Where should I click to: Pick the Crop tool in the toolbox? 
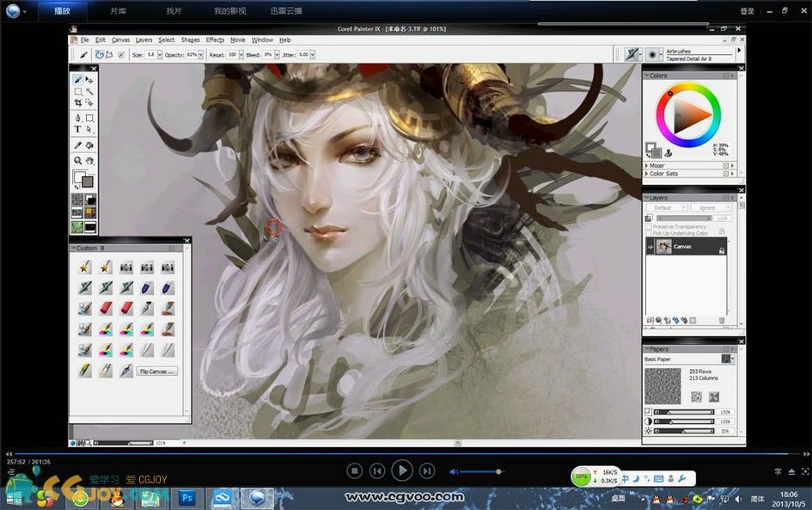tap(77, 102)
